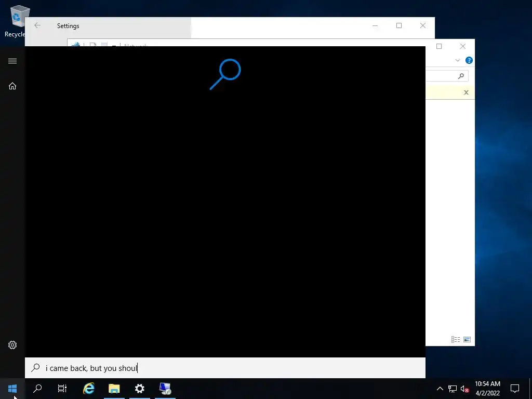Maximize the Network window behind Settings
Screen dimensions: 532x399
pos(439,46)
